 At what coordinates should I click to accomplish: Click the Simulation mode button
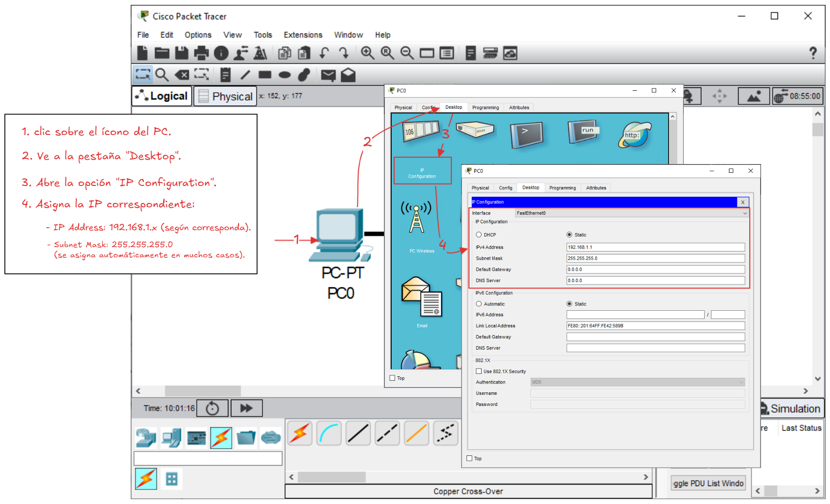point(791,409)
